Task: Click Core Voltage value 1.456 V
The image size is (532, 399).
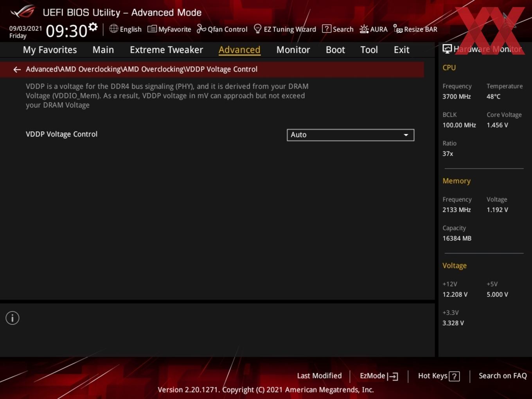Action: click(497, 125)
